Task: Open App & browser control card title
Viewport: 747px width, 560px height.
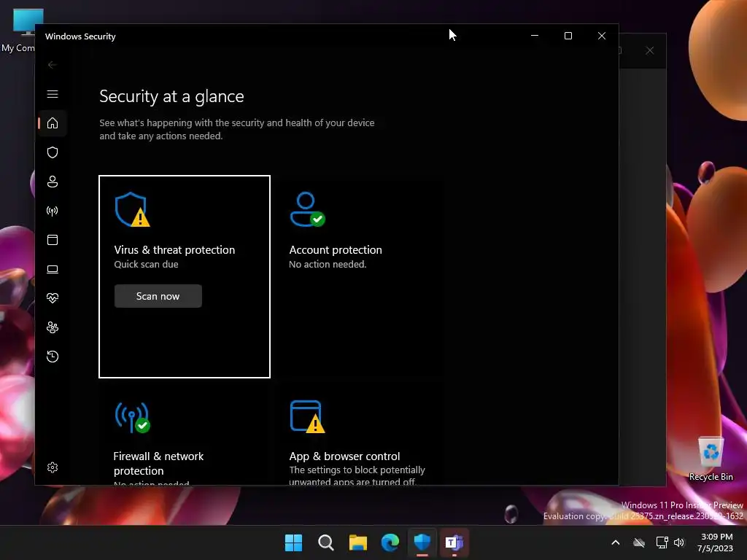Action: click(344, 456)
